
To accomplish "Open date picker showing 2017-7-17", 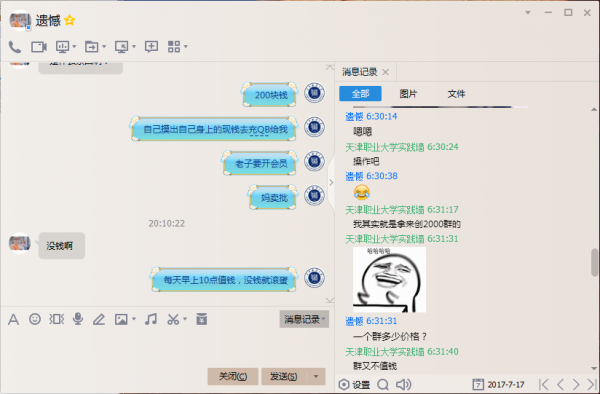I will (499, 384).
